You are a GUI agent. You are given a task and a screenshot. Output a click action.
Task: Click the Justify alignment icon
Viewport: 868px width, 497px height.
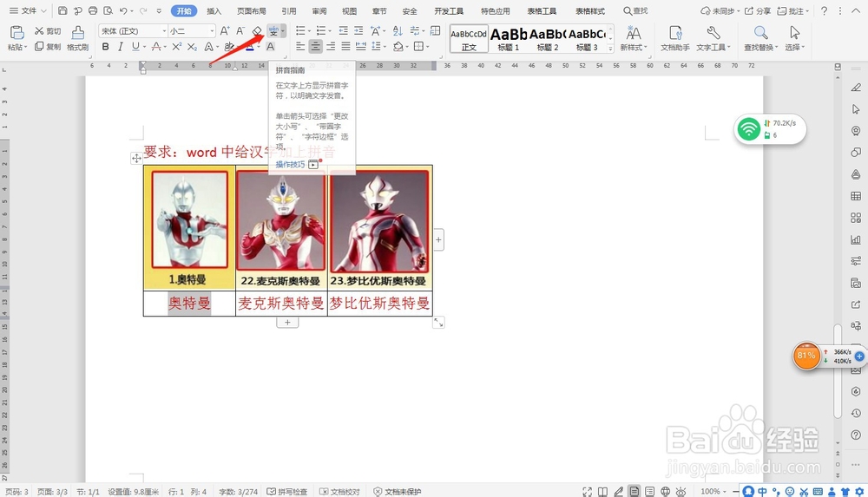pyautogui.click(x=345, y=47)
